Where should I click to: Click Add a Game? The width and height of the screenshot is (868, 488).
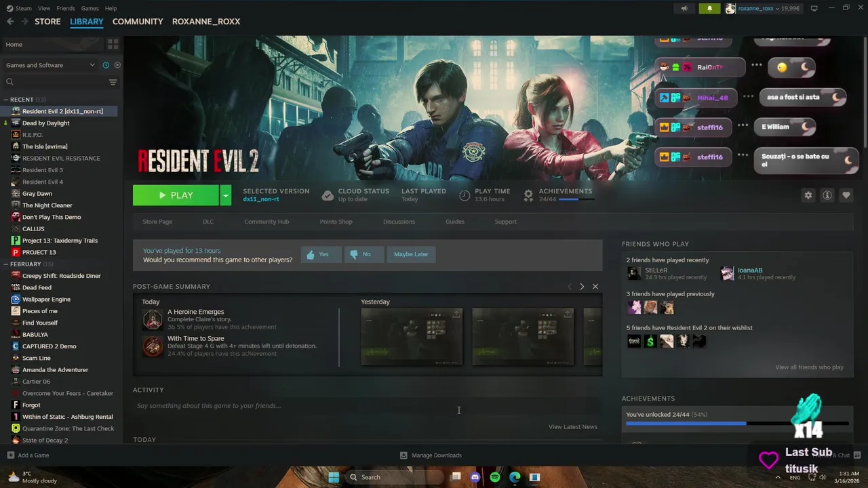[28, 455]
